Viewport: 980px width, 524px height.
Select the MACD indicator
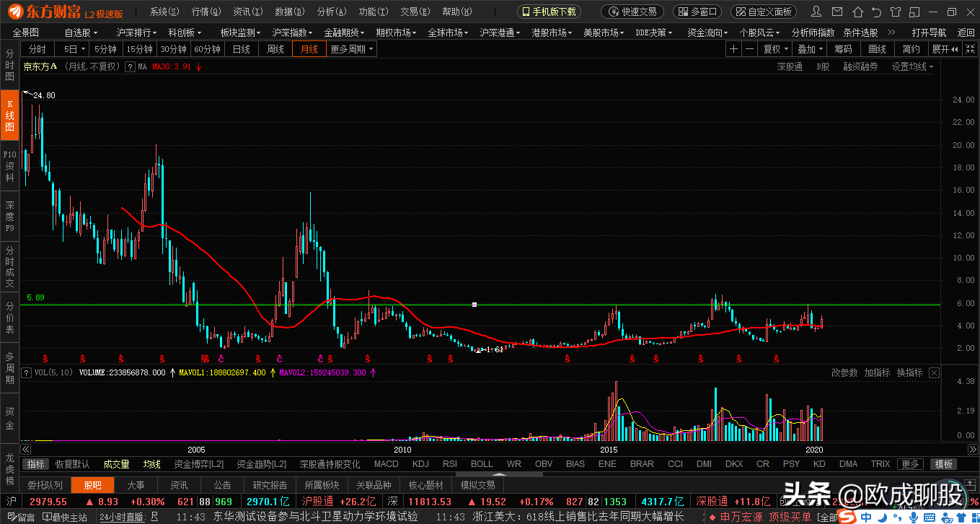386,464
